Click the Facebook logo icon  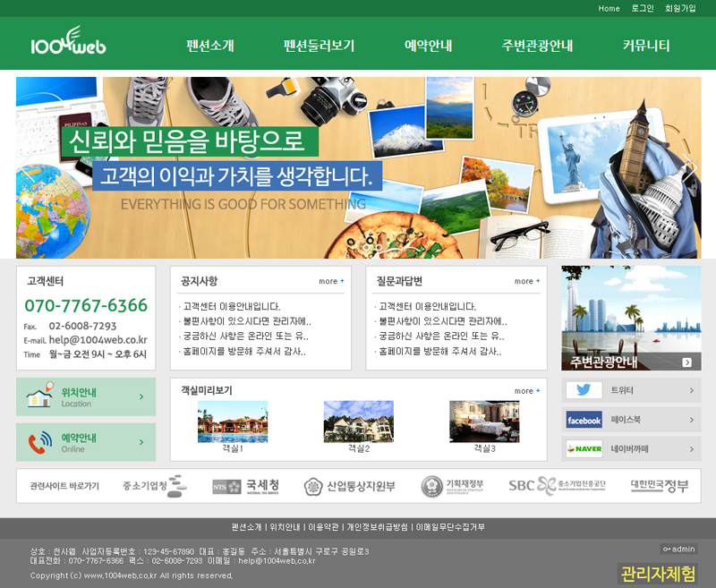(584, 420)
